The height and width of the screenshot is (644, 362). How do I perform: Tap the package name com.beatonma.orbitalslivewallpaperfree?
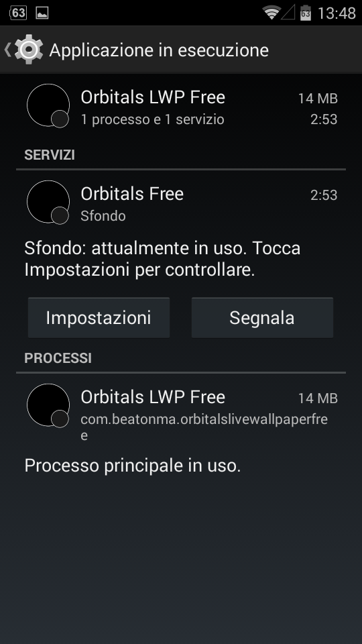(x=204, y=427)
